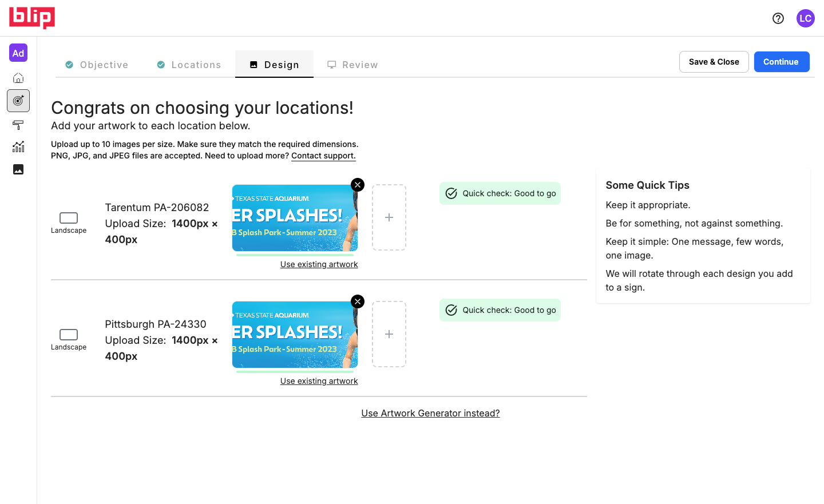The image size is (824, 504).
Task: Remove the Pittsburgh PA-24330 artwork
Action: coord(358,301)
